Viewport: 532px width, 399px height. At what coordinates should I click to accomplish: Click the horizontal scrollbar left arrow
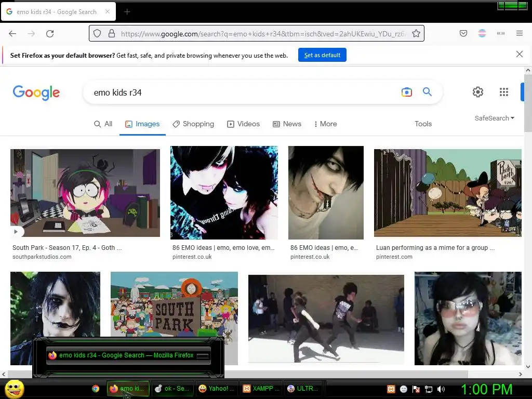click(4, 374)
